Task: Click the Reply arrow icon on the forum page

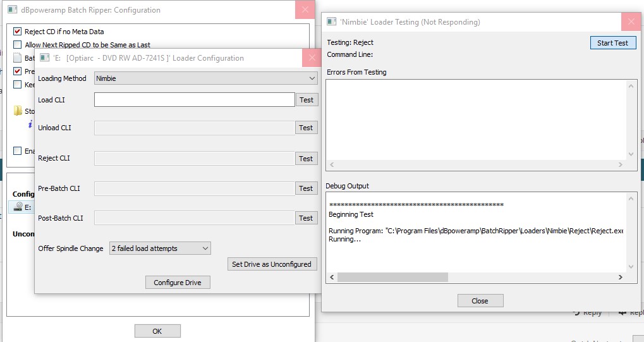Action: (576, 312)
